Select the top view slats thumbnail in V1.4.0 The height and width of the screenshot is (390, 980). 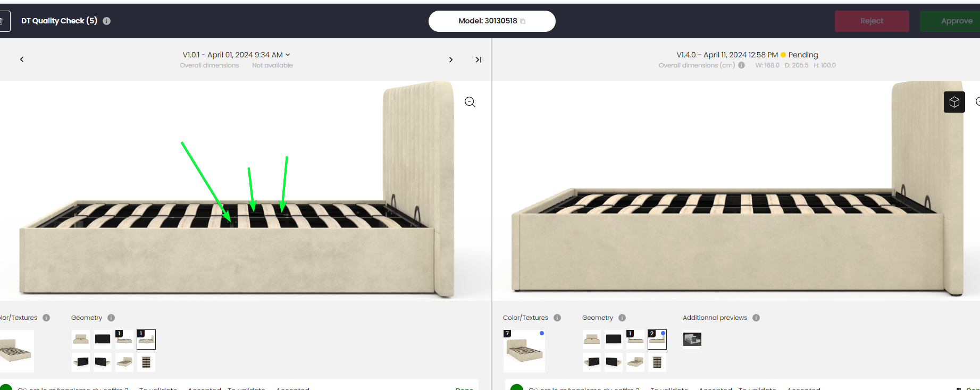coord(657,362)
